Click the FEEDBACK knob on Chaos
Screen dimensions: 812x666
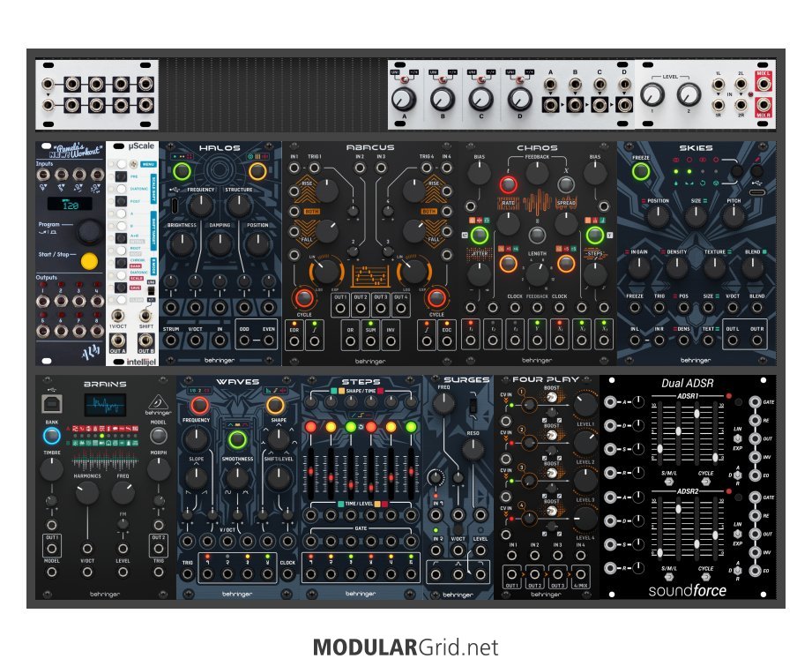click(x=537, y=174)
